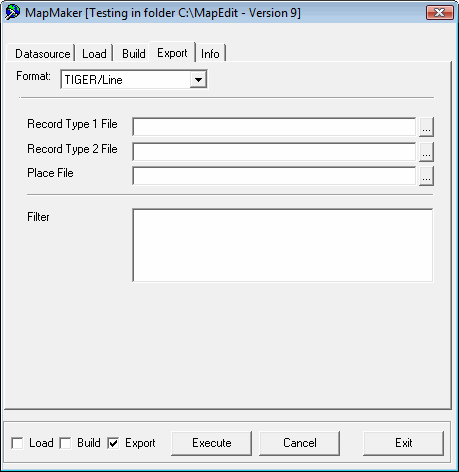Go to the Build tab
Screen dimensions: 459x472
click(133, 53)
